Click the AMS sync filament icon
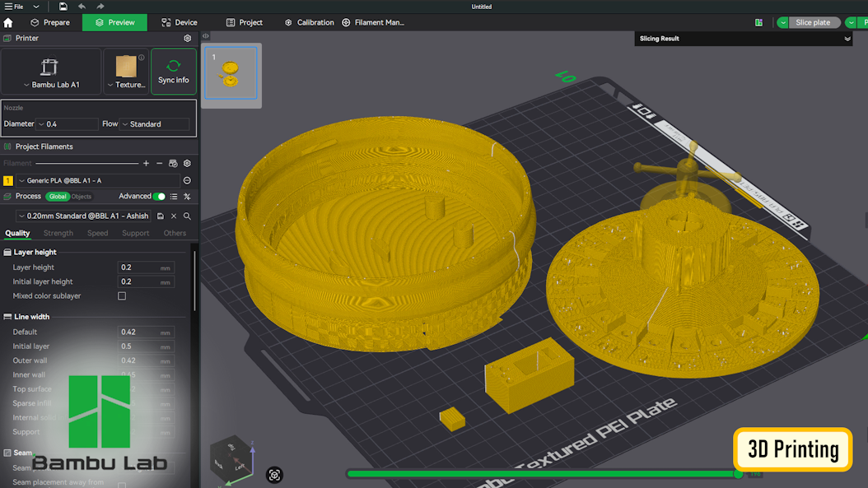This screenshot has width=868, height=488. (x=173, y=163)
